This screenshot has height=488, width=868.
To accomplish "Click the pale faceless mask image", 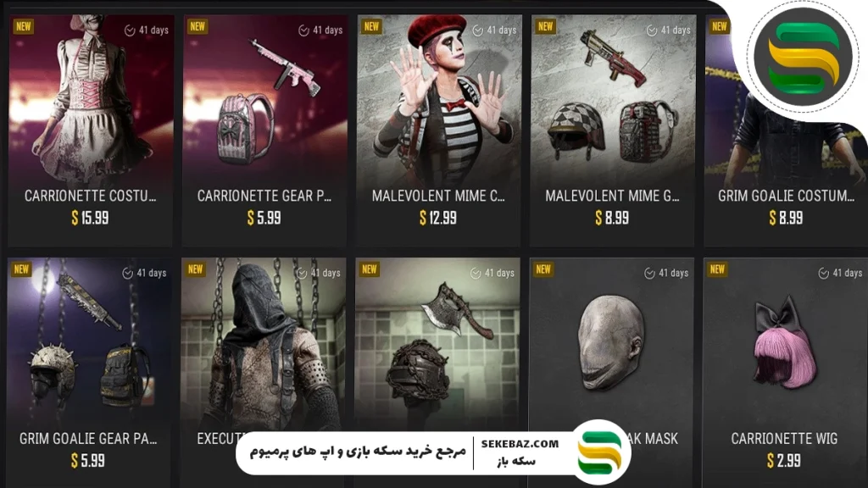I will tap(611, 343).
